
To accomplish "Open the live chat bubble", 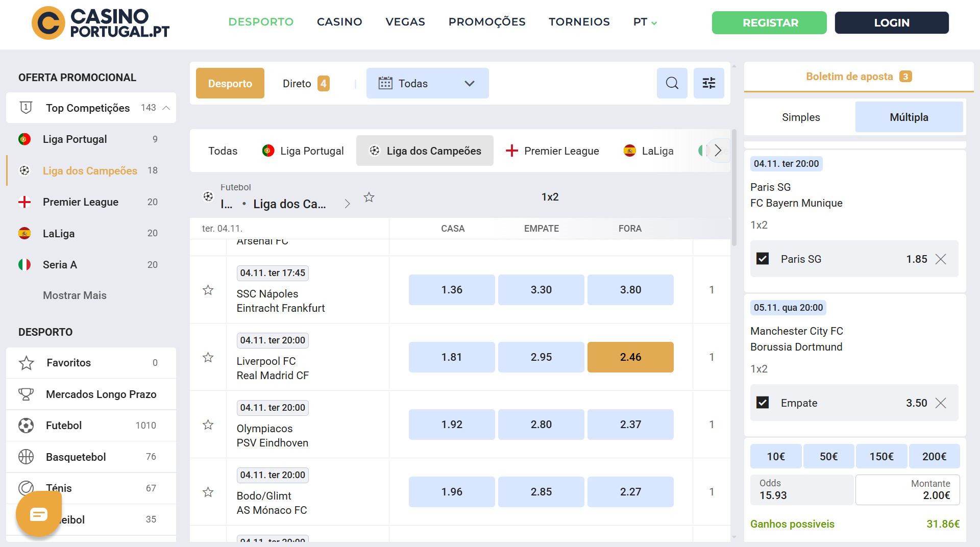I will 39,514.
